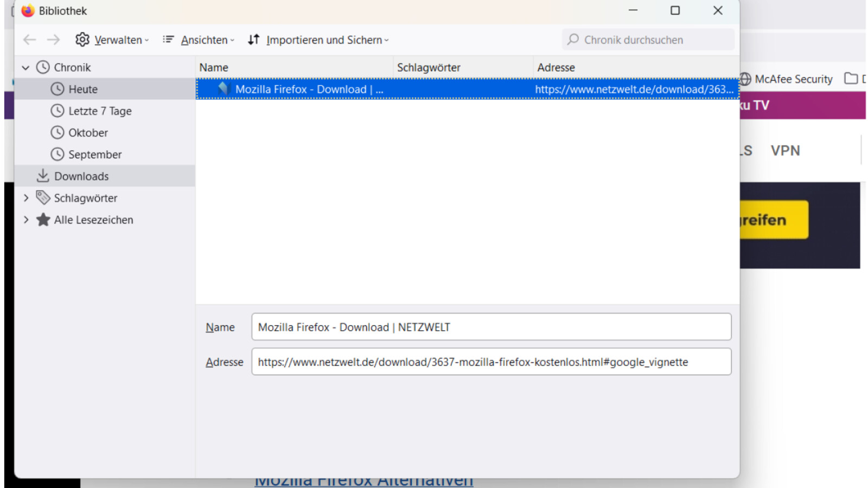Image resolution: width=868 pixels, height=488 pixels.
Task: Click the clock icon beside September
Action: [58, 155]
